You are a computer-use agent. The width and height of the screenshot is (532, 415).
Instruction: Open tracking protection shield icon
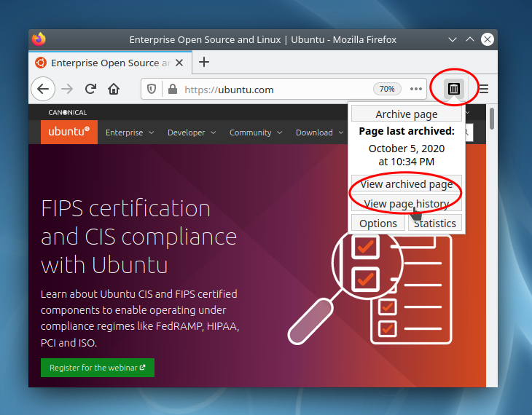152,89
